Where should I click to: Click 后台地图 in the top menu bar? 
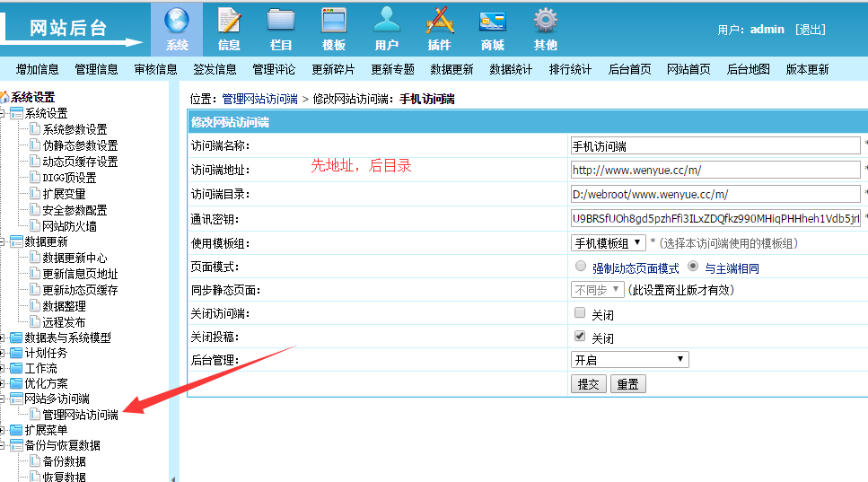click(x=748, y=69)
